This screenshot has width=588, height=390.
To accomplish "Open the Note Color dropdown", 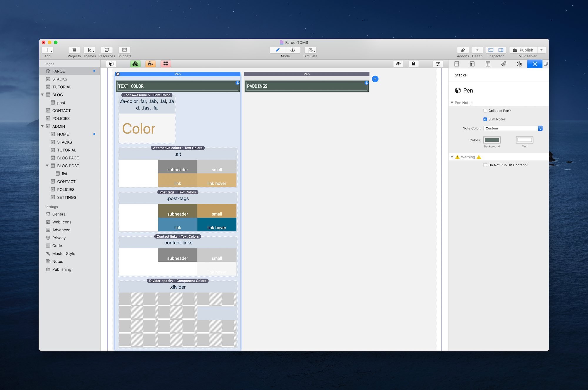I will click(513, 129).
